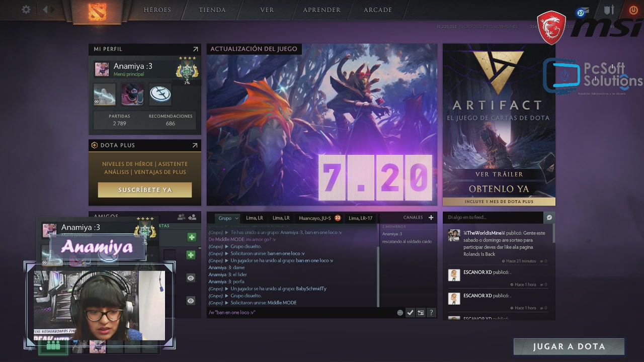
Task: Switch to Huancayo, JU-5 chat tab
Action: tap(319, 218)
